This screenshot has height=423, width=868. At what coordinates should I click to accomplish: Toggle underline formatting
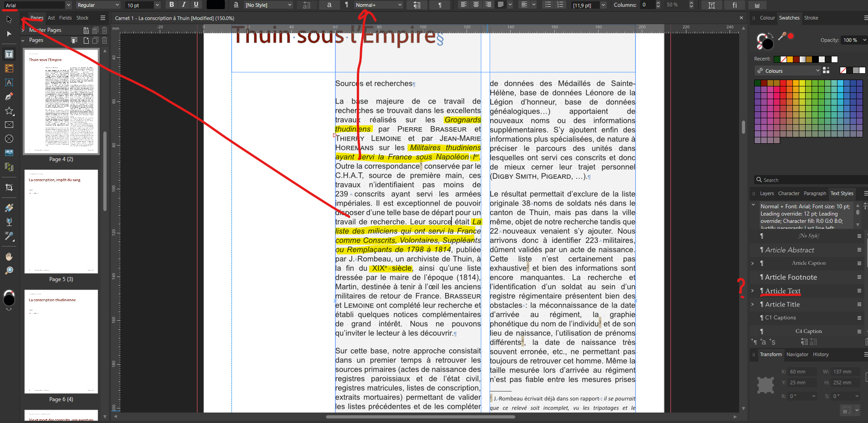[196, 5]
